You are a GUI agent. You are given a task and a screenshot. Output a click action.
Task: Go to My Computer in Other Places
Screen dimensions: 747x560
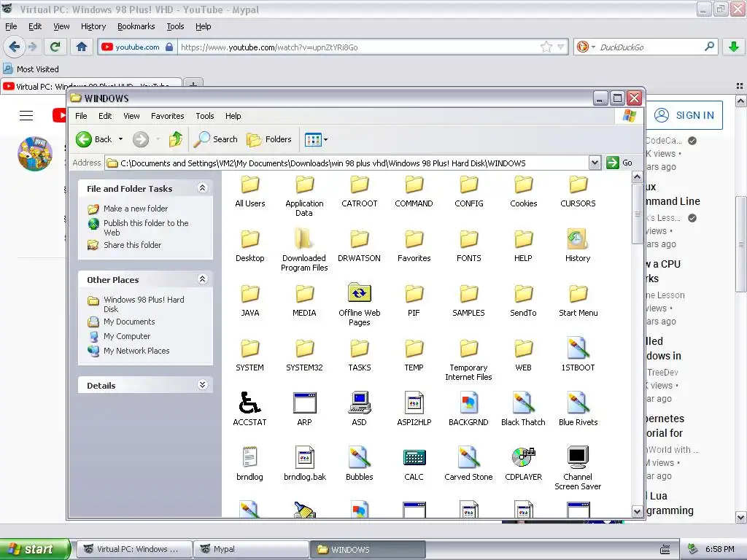tap(127, 336)
